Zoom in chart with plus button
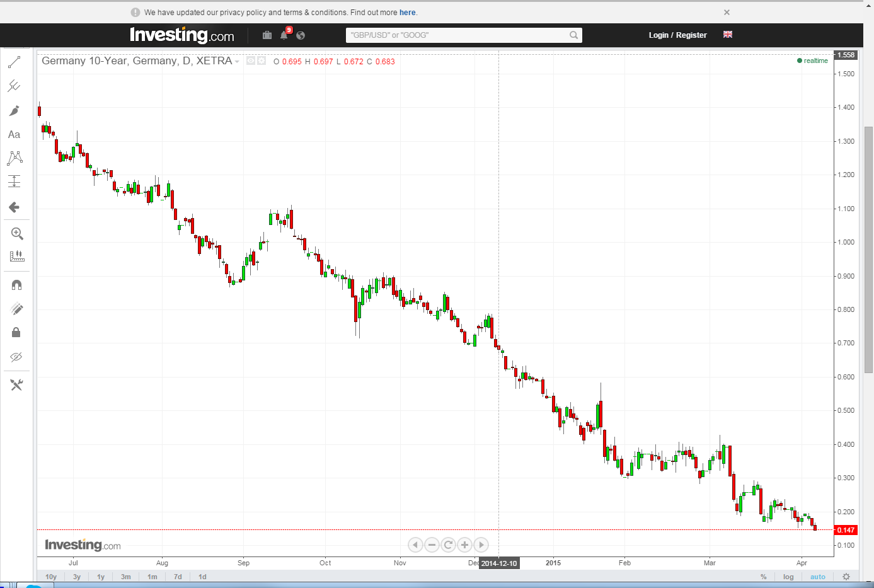Image resolution: width=874 pixels, height=588 pixels. click(464, 545)
